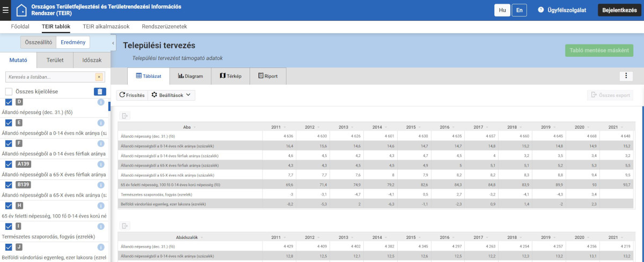644x262 pixels.
Task: Click the Bejelentkezés button
Action: pos(619,10)
